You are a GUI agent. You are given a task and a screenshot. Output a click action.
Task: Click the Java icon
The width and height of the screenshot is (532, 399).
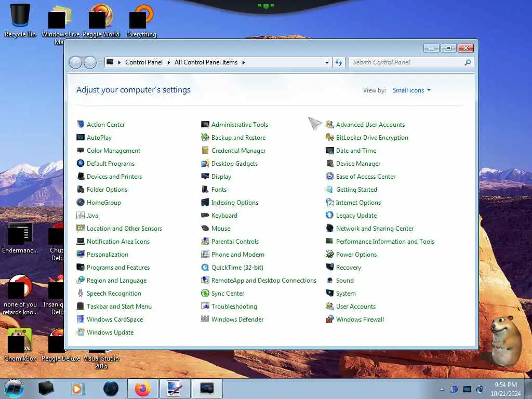(x=81, y=215)
